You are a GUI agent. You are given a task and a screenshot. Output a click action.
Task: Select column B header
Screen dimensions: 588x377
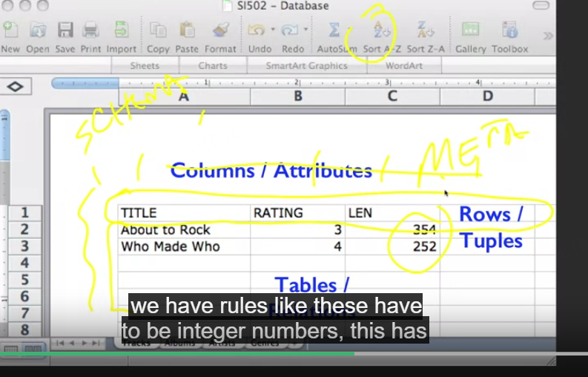298,96
